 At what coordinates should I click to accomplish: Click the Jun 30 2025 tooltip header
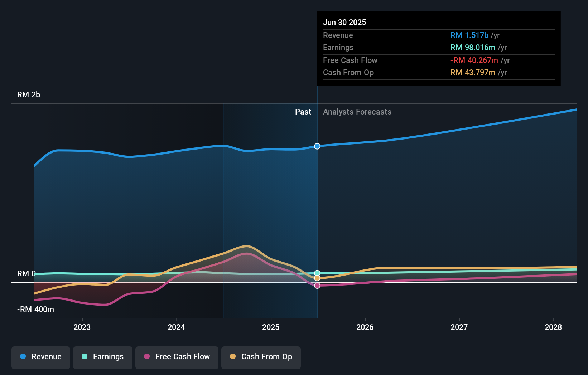[x=345, y=22]
